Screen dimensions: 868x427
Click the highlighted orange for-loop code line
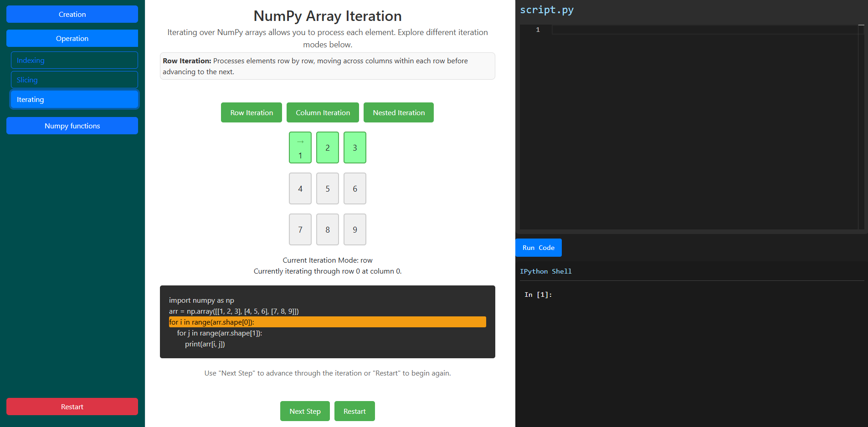[327, 322]
